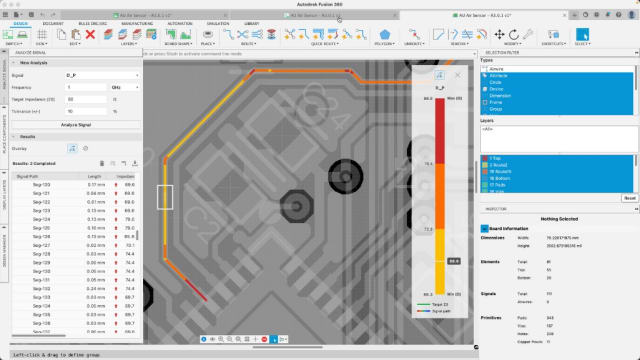The image size is (640, 360).
Task: Switch to schematic view icon
Action: pyautogui.click(x=7, y=35)
